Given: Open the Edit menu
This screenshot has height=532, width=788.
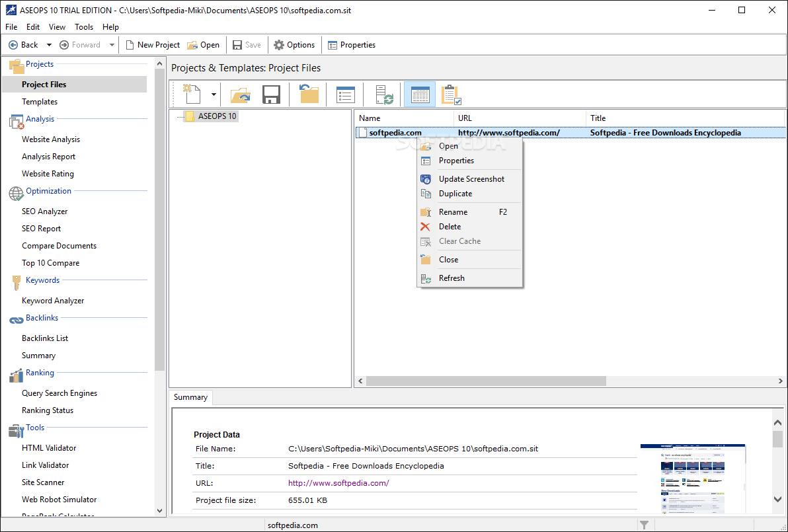Looking at the screenshot, I should [x=33, y=27].
